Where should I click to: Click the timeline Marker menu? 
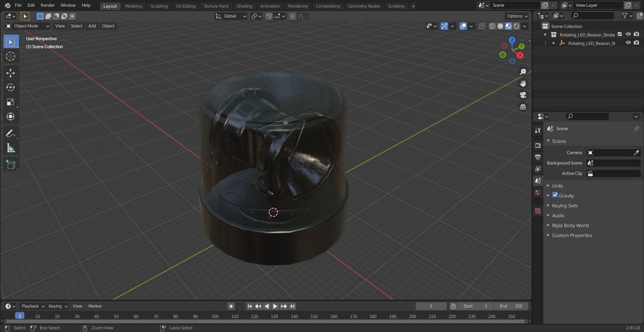click(95, 306)
